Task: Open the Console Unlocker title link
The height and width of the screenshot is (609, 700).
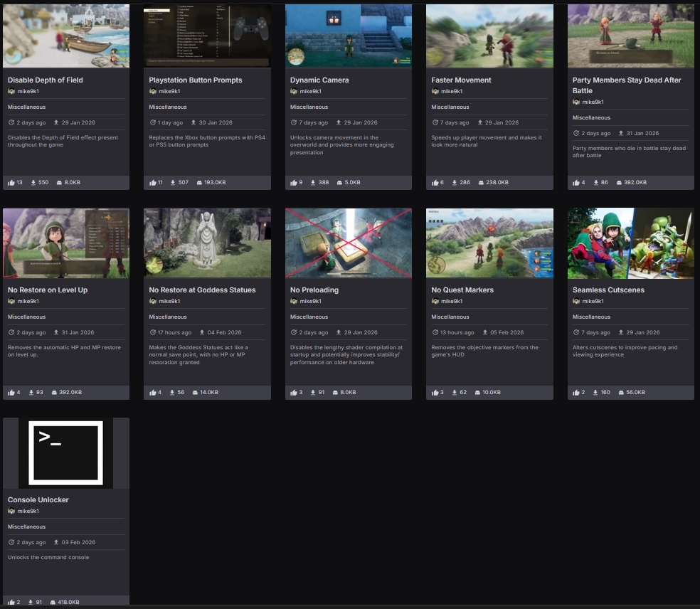Action: [x=38, y=500]
